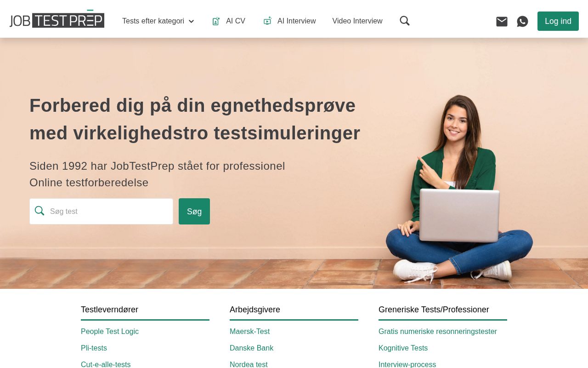Open the Video Interview menu item
The width and height of the screenshot is (588, 368).
[357, 21]
